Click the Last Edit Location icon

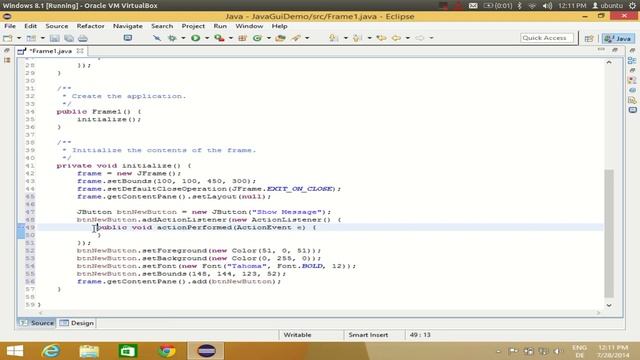(382, 38)
